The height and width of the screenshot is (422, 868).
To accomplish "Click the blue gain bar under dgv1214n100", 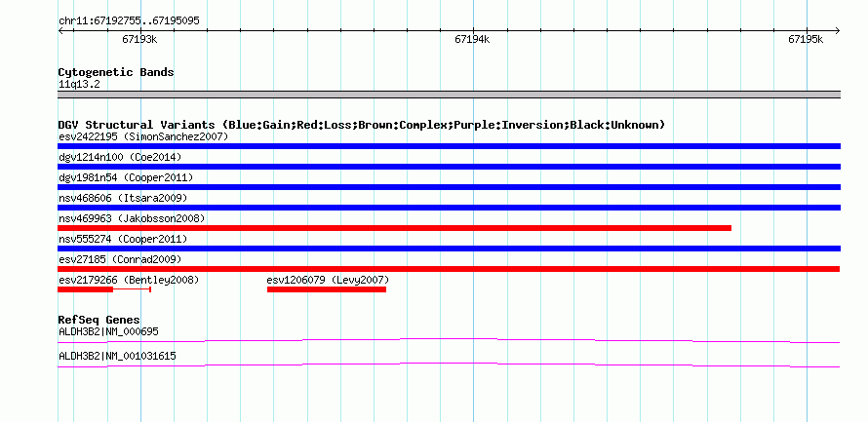I will 449,167.
